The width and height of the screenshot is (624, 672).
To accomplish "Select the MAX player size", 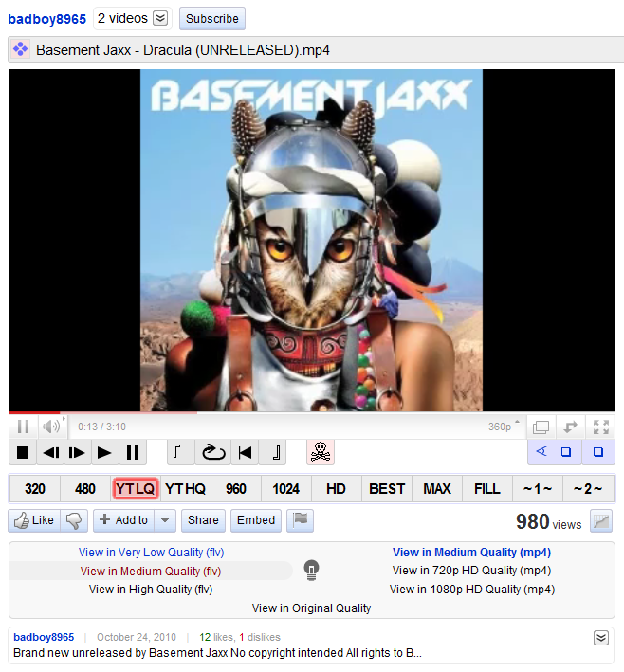I will click(437, 488).
